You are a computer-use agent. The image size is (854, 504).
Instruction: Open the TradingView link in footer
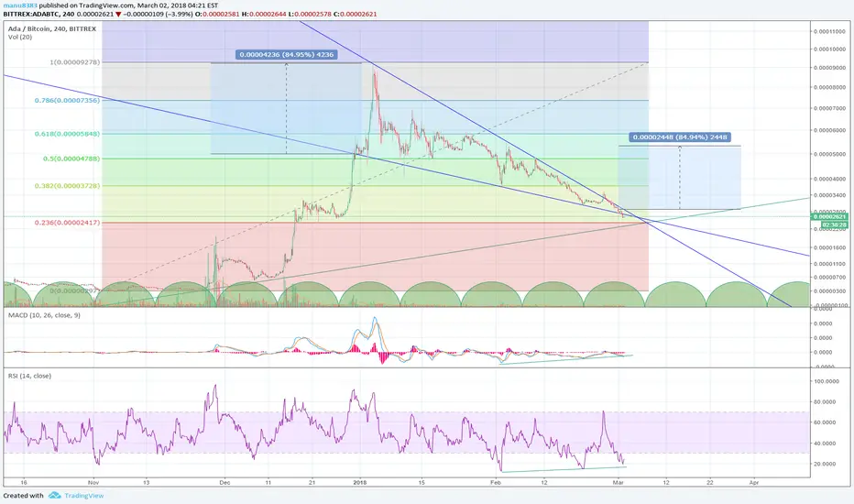[x=84, y=495]
